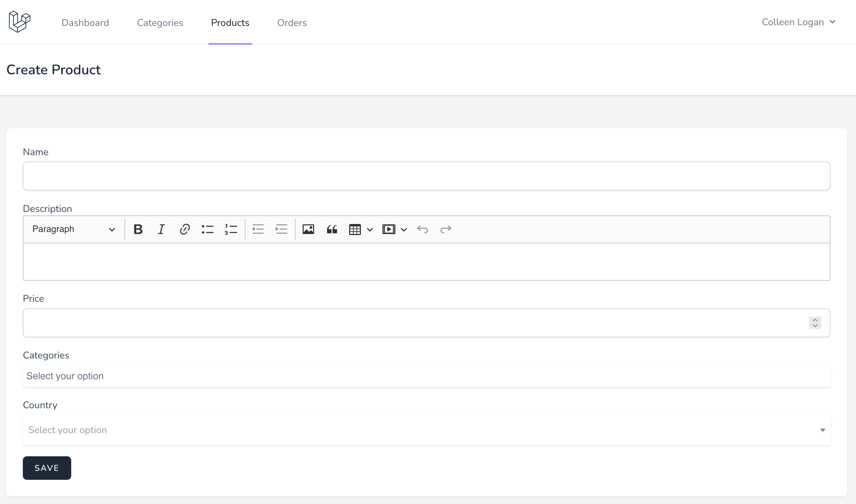Click the insert media icon

389,229
